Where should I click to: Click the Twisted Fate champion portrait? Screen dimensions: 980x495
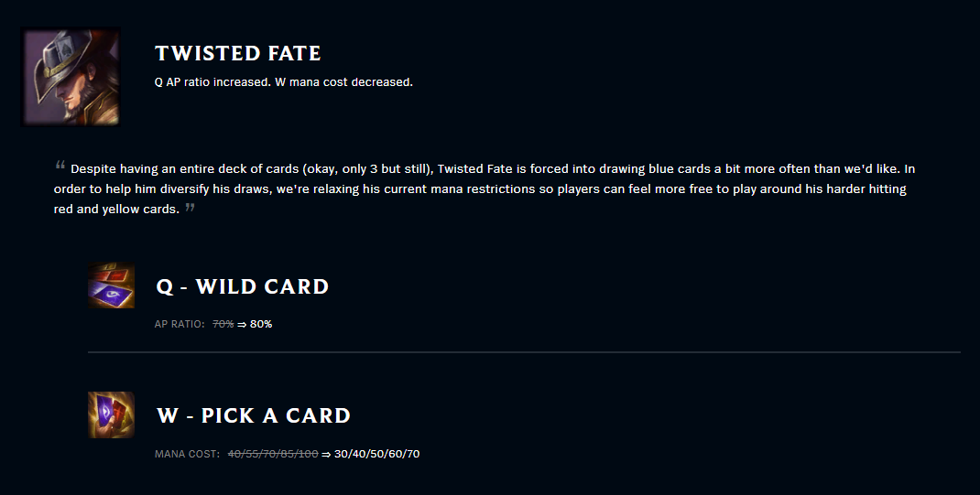pos(71,77)
